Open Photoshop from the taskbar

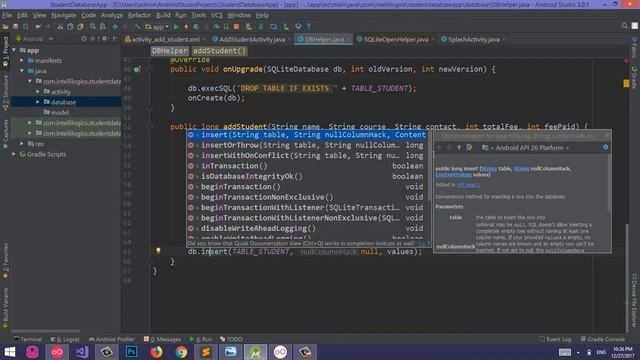131,351
